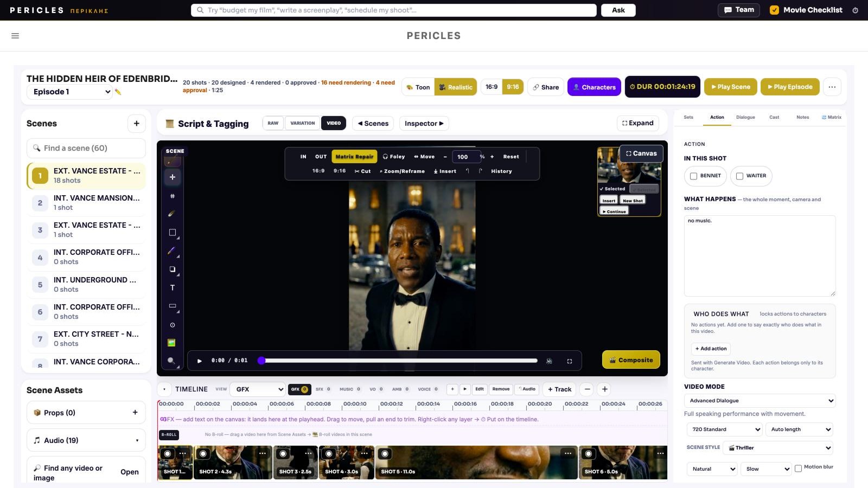Select the grid tool icon
The width and height of the screenshot is (868, 488).
(173, 196)
